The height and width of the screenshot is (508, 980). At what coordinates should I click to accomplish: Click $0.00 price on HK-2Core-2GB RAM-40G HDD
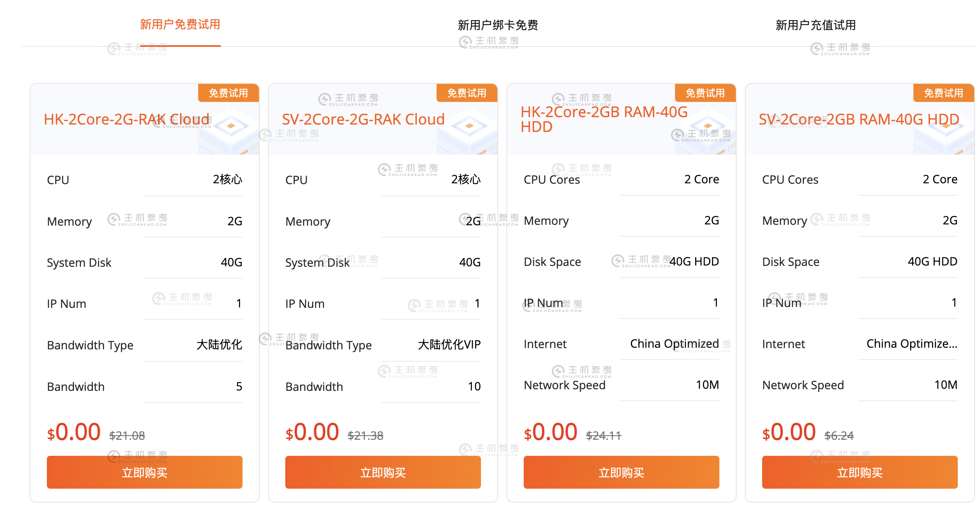tap(551, 432)
